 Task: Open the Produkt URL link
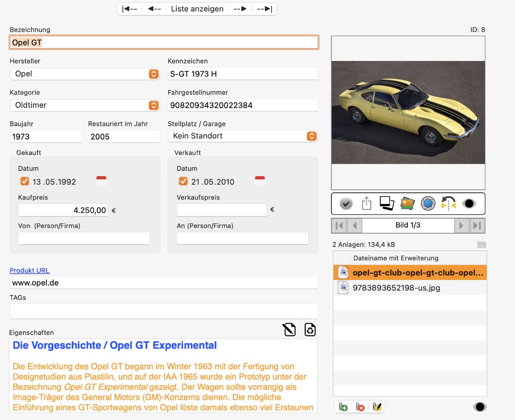click(x=30, y=271)
